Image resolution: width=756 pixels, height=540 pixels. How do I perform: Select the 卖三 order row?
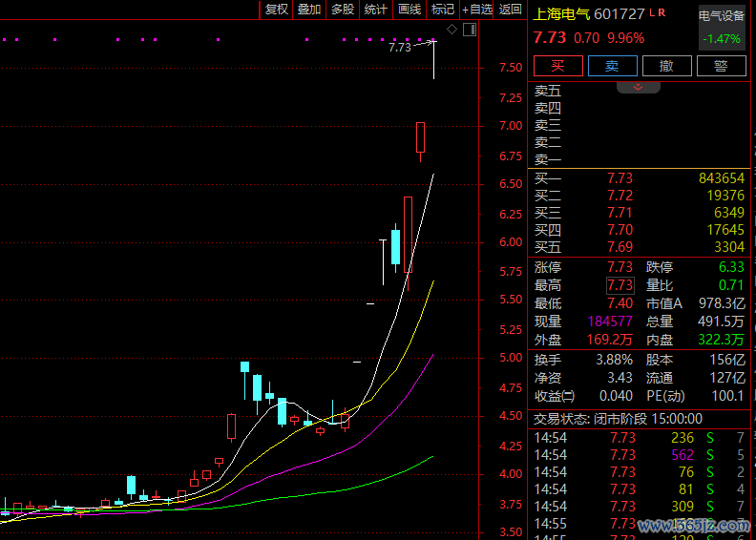pyautogui.click(x=640, y=125)
